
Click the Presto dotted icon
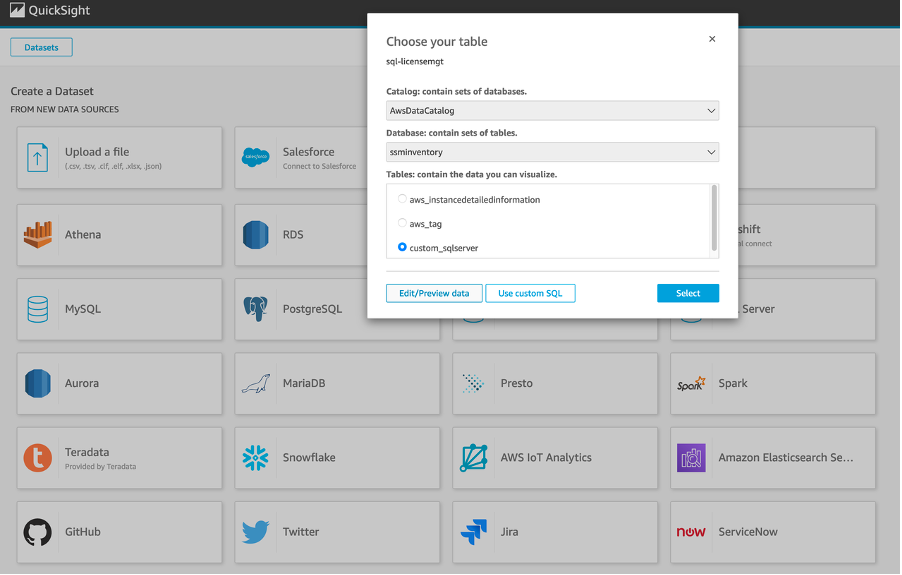tap(473, 384)
